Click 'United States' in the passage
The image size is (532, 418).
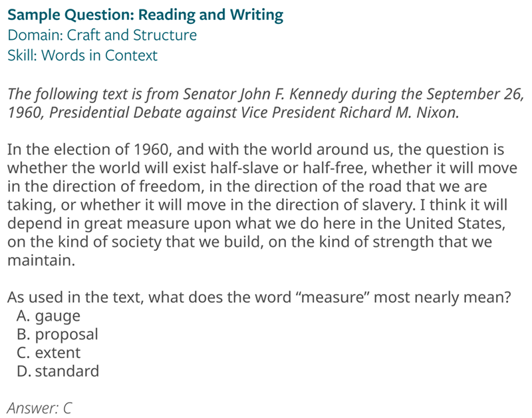(x=453, y=222)
